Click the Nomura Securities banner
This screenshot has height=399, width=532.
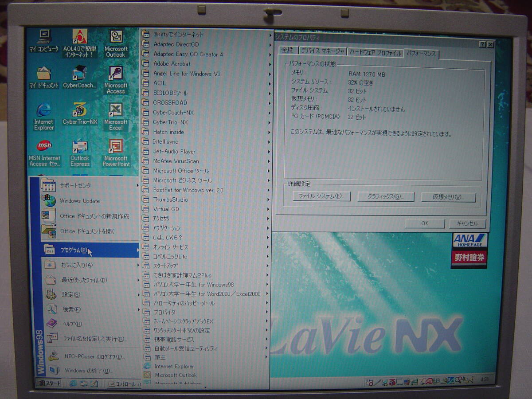tap(469, 258)
